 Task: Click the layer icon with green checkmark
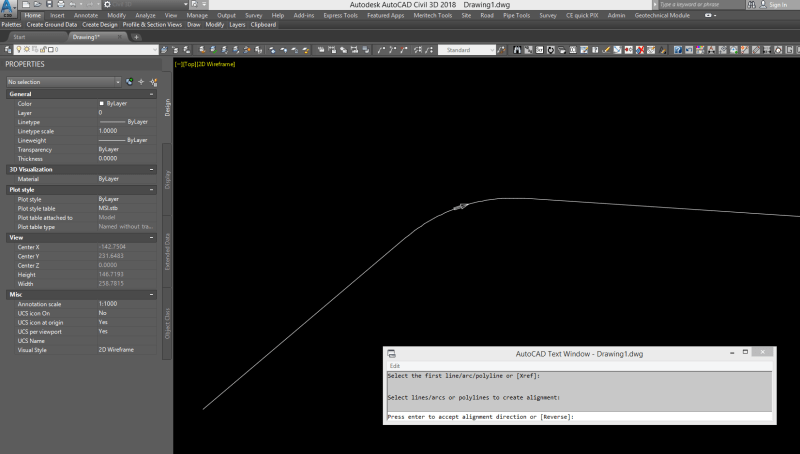coord(214,49)
